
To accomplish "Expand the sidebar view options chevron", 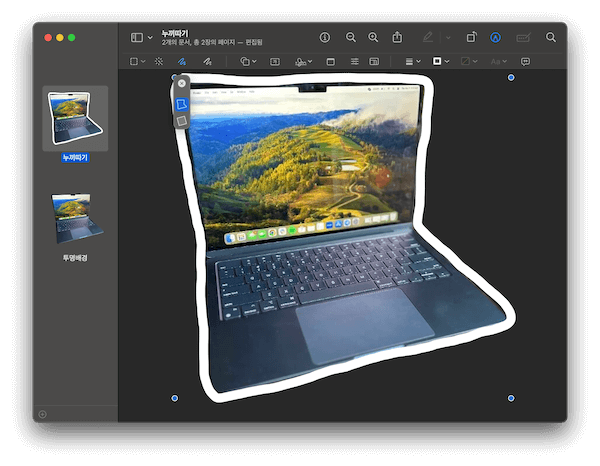I will tap(150, 37).
